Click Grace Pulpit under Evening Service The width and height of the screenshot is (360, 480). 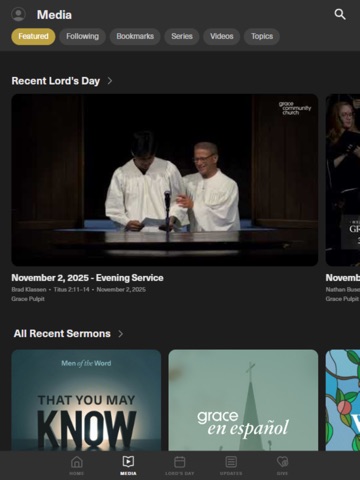pos(28,299)
